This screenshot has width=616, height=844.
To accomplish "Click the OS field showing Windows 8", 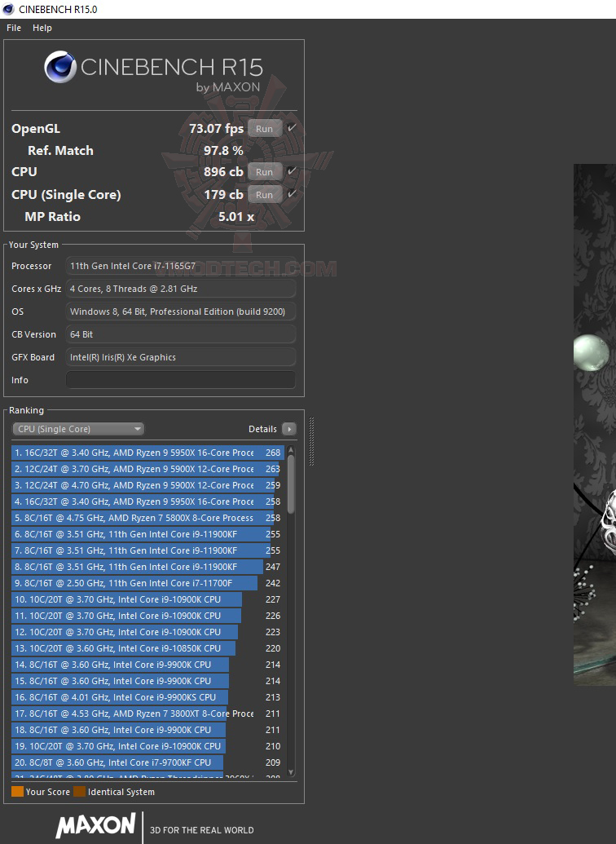I will click(x=181, y=312).
